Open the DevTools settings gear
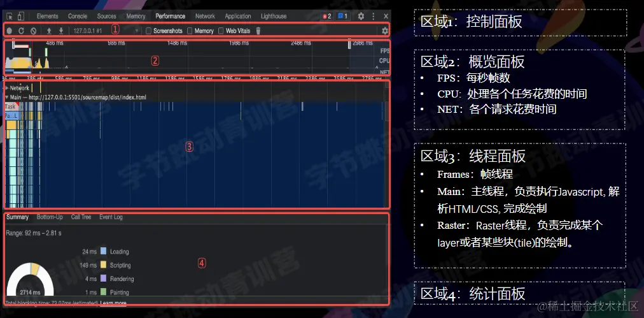Image resolution: width=644 pixels, height=318 pixels. [x=361, y=16]
